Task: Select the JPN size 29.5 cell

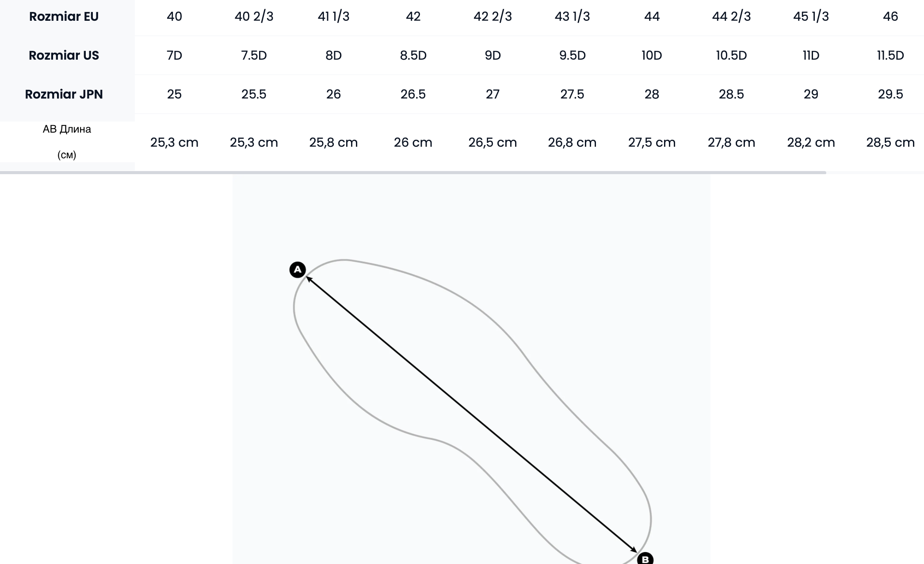Action: click(x=890, y=95)
